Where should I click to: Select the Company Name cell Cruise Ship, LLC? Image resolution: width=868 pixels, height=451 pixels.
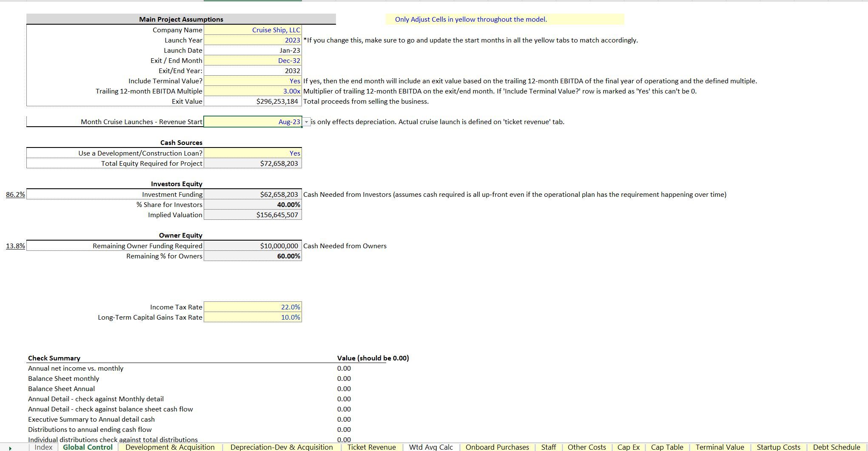253,30
